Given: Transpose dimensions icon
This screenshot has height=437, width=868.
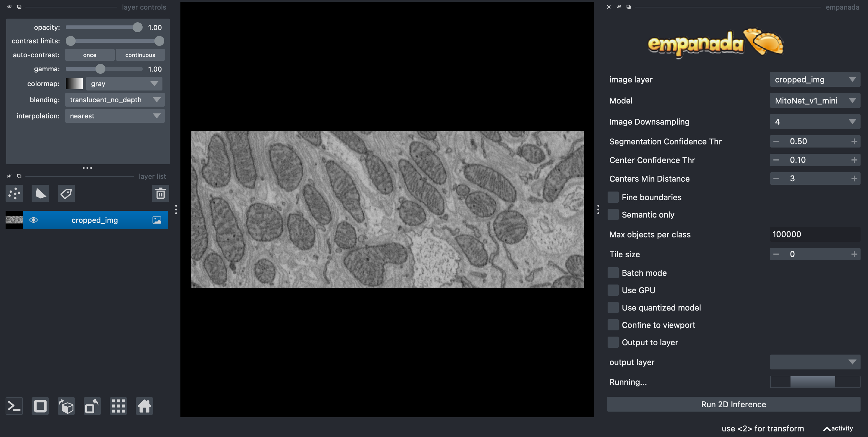Looking at the screenshot, I should tap(92, 406).
